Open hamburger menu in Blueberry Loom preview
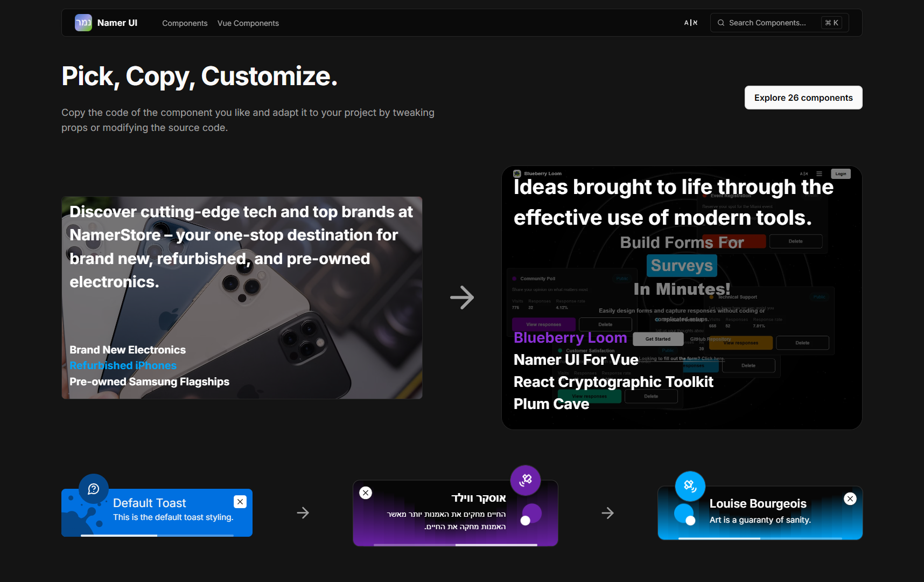This screenshot has height=582, width=924. [819, 174]
